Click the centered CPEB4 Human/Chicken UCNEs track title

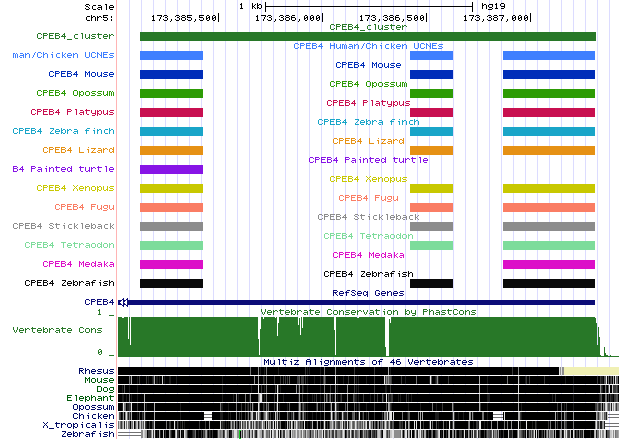pyautogui.click(x=366, y=46)
